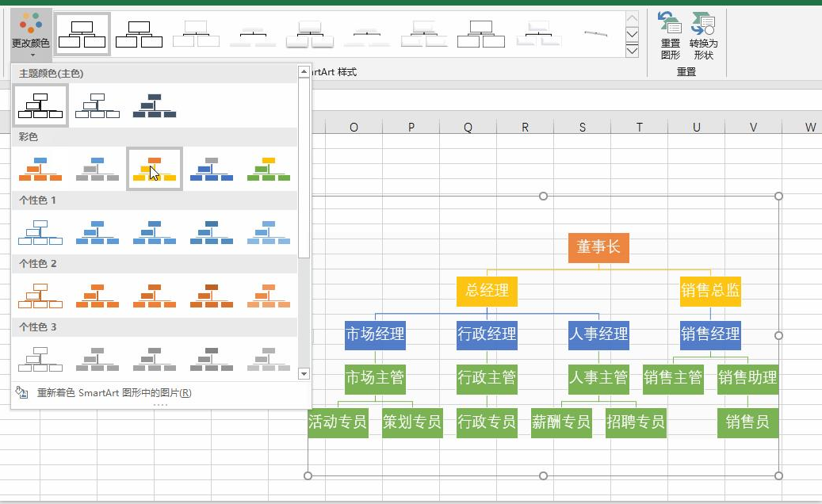Image resolution: width=822 pixels, height=504 pixels.
Task: Select first gray outline option under 个性色 3
Action: (x=40, y=359)
